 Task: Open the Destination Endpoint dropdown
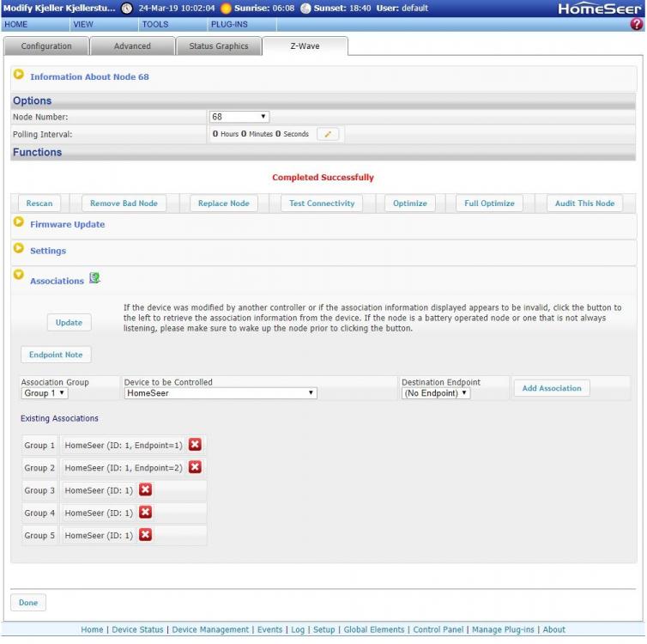pos(436,393)
